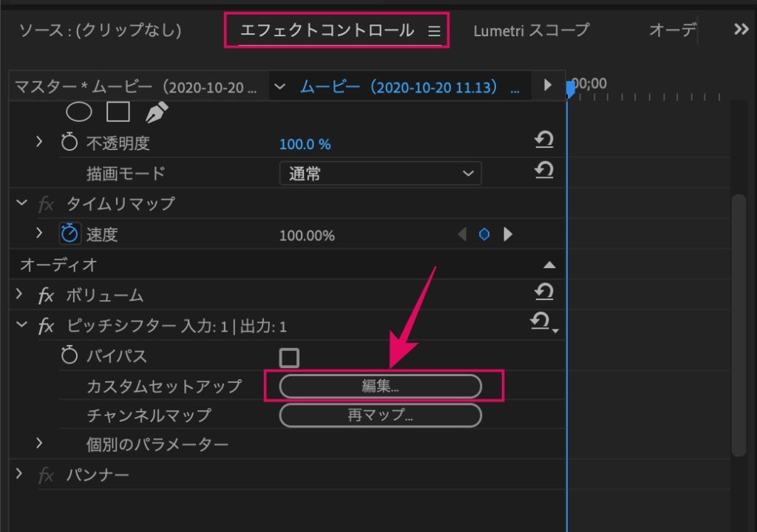The image size is (757, 532).
Task: Expand the 速度 property
Action: pyautogui.click(x=40, y=233)
